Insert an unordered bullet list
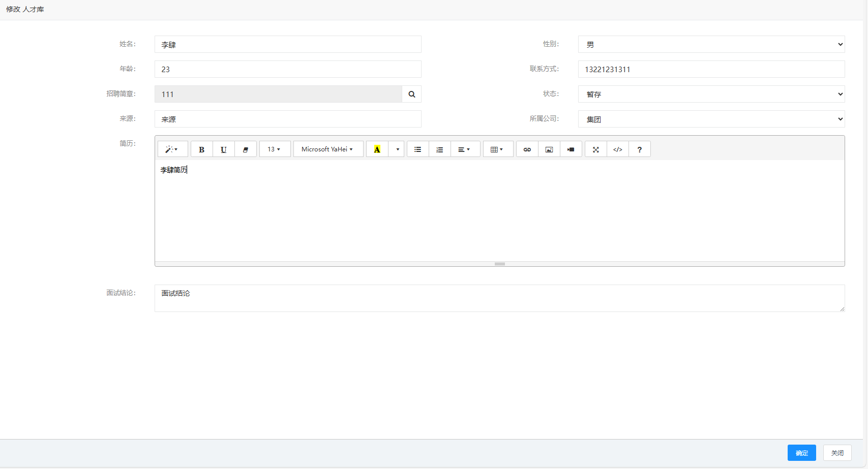868x469 pixels. click(418, 149)
